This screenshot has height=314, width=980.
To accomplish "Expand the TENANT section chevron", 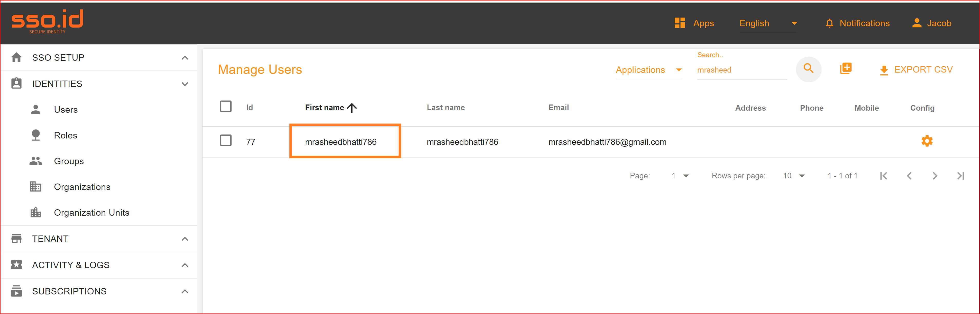I will (x=185, y=239).
